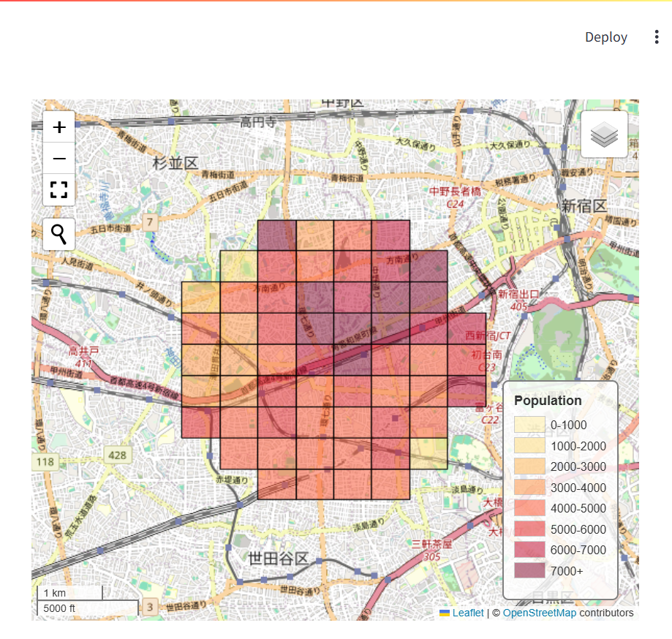Click the 世田谷区 district label
Screen dimensions: 672x639
[x=278, y=558]
